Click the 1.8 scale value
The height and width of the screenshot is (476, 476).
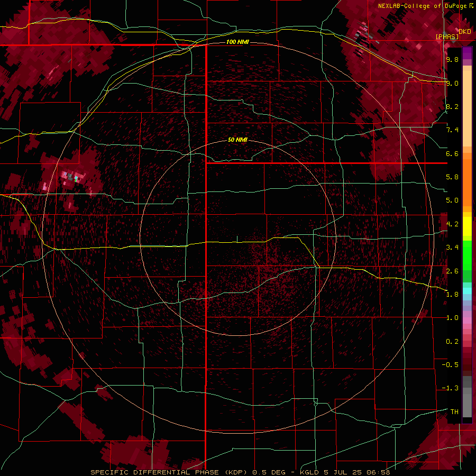[x=452, y=295]
